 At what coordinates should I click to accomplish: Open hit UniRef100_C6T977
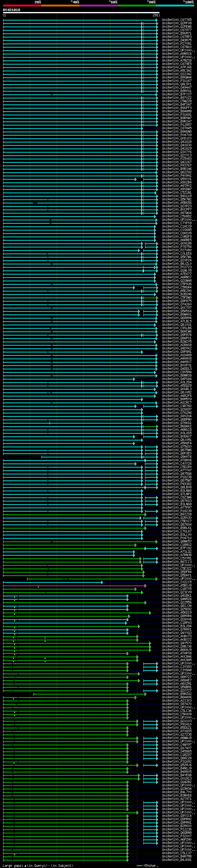(177, 30)
